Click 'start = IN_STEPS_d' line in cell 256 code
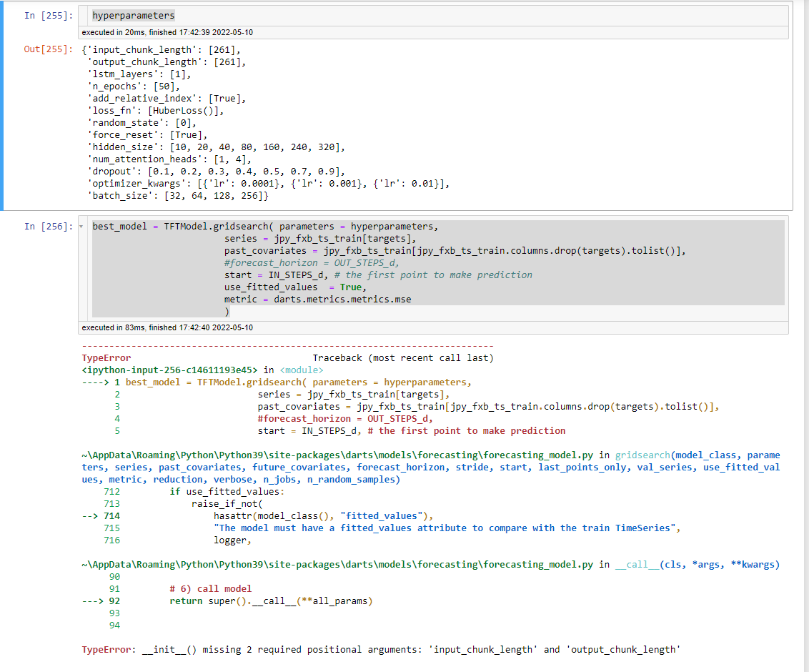The height and width of the screenshot is (672, 809). coord(378,275)
